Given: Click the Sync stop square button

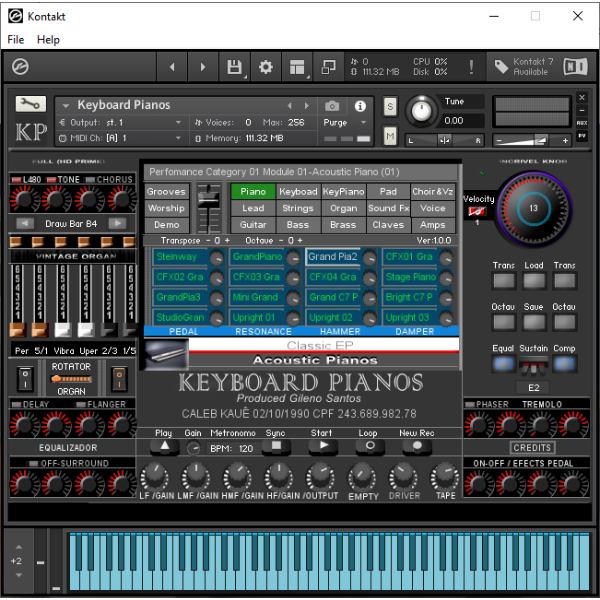Looking at the screenshot, I should pyautogui.click(x=276, y=446).
